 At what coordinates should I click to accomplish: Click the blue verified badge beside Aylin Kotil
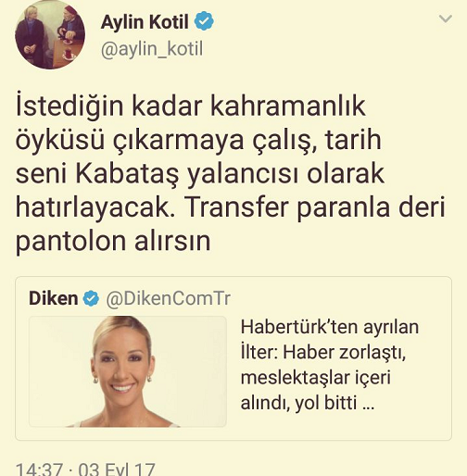point(204,20)
